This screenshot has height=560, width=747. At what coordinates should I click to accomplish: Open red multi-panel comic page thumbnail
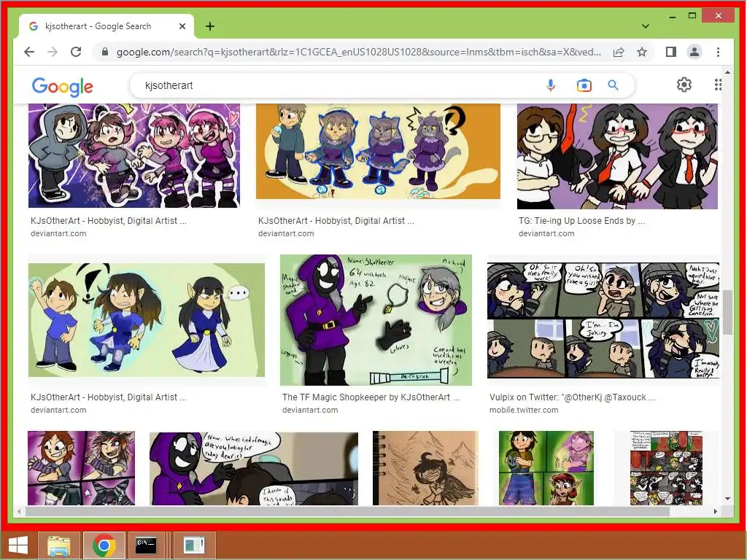tap(666, 468)
